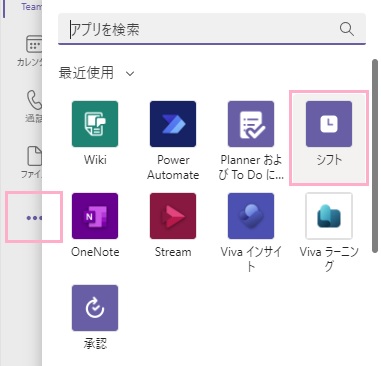Viewport: 381px width, 366px height.
Task: Launch Power Automate app
Action: point(173,124)
